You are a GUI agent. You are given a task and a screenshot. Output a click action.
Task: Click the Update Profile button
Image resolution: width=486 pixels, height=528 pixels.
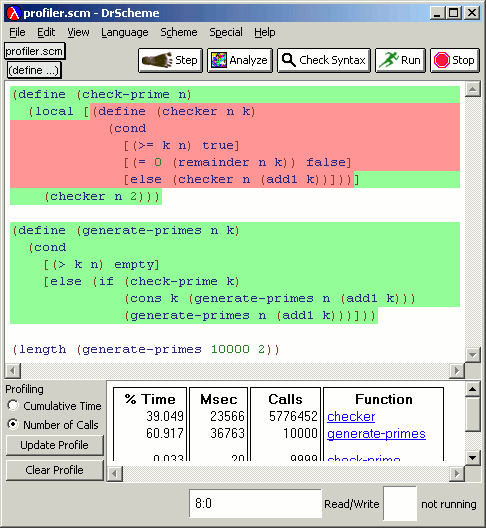click(55, 445)
